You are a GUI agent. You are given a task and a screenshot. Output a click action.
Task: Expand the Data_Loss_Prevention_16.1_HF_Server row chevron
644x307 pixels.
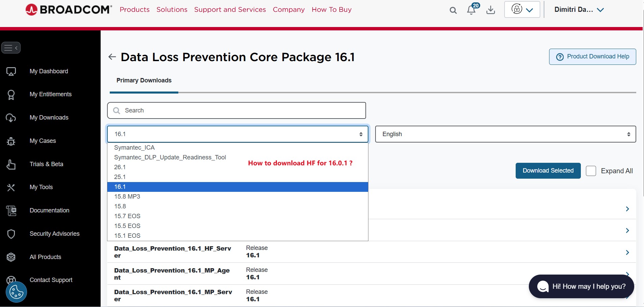(x=627, y=252)
